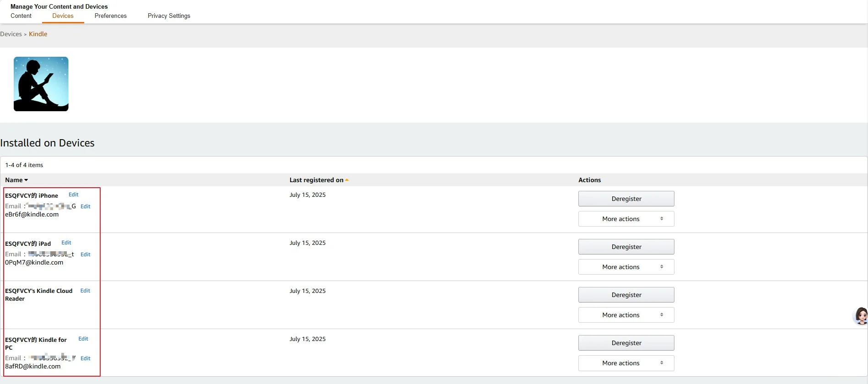This screenshot has width=868, height=384.
Task: Open More actions dropdown for iPhone
Action: point(626,219)
